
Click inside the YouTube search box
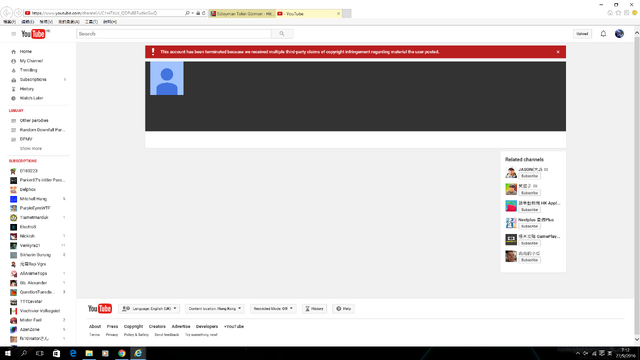pos(174,34)
